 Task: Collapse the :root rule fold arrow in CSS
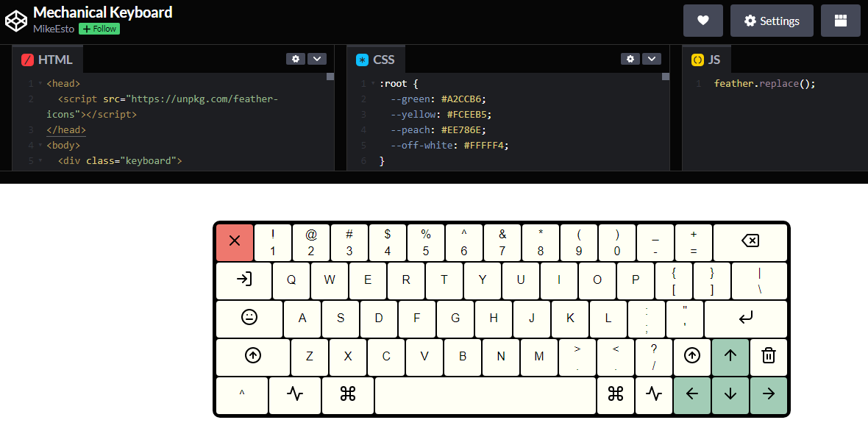[x=373, y=84]
